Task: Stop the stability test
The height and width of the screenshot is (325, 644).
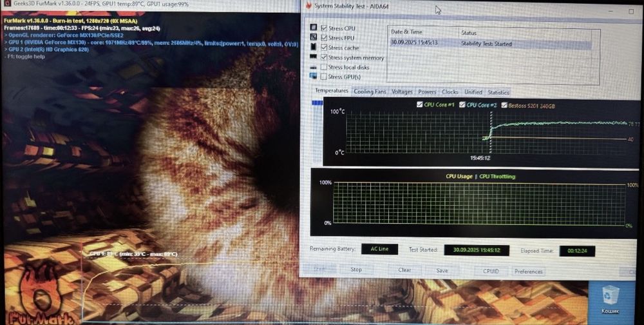Action: tap(356, 270)
